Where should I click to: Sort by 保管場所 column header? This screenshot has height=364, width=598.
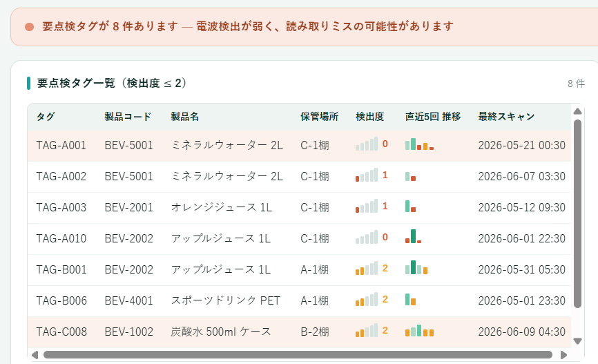[319, 116]
